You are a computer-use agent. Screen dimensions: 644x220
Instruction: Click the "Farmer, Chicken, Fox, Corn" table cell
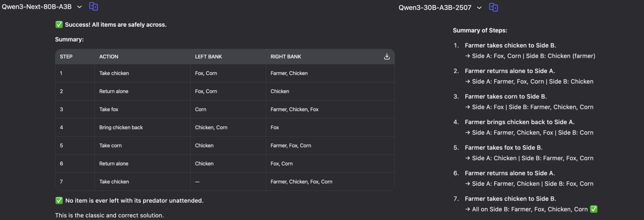301,182
